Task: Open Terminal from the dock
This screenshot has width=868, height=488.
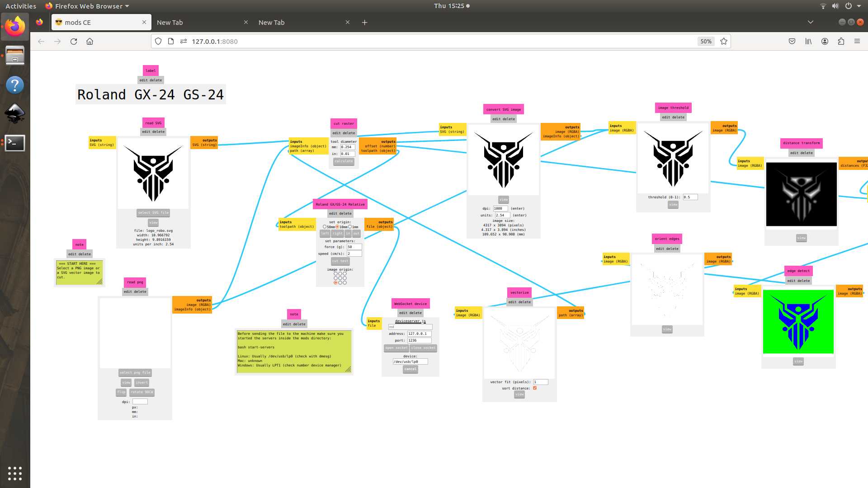Action: pos(15,143)
